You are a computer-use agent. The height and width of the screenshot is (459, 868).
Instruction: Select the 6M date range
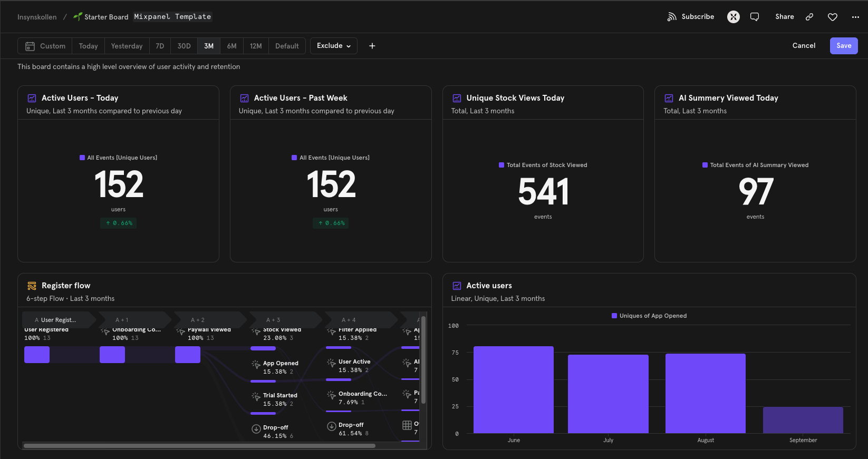tap(232, 46)
